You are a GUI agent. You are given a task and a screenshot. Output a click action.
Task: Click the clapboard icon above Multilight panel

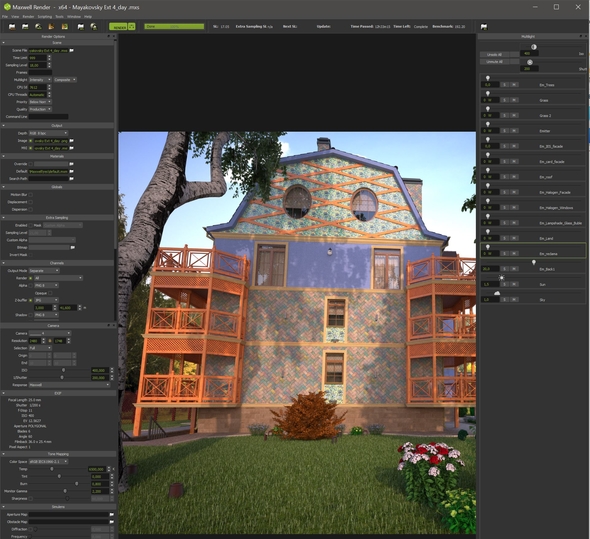(x=484, y=27)
